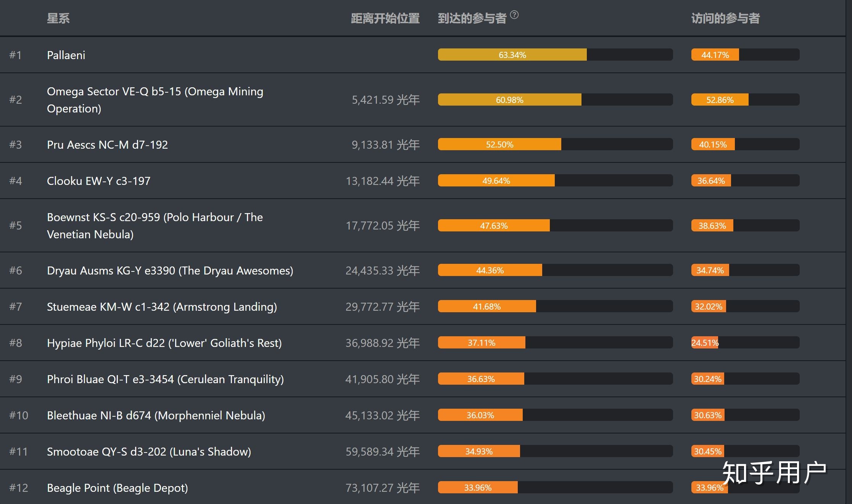Open Dryau Ausms KG-Y e3390 entry

coord(170,271)
